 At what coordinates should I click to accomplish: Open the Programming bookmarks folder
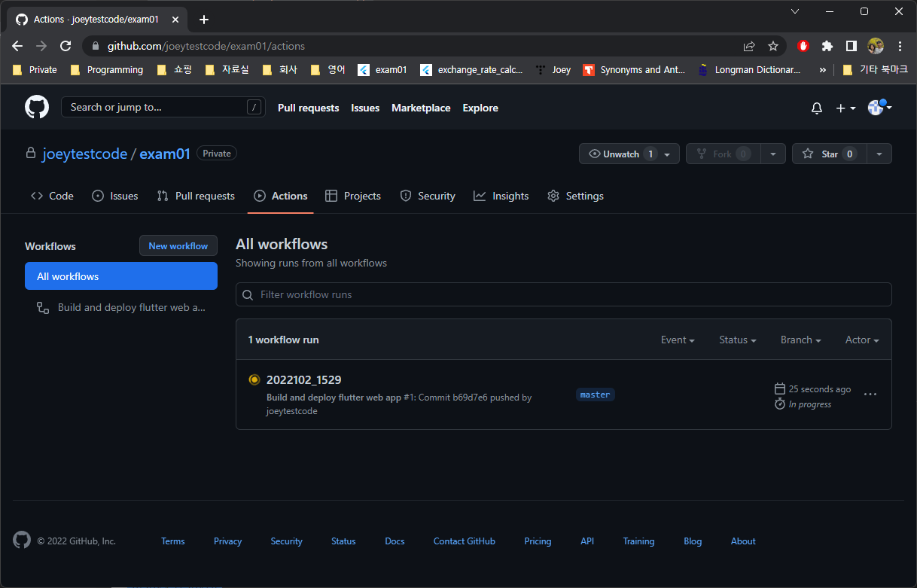pyautogui.click(x=106, y=69)
